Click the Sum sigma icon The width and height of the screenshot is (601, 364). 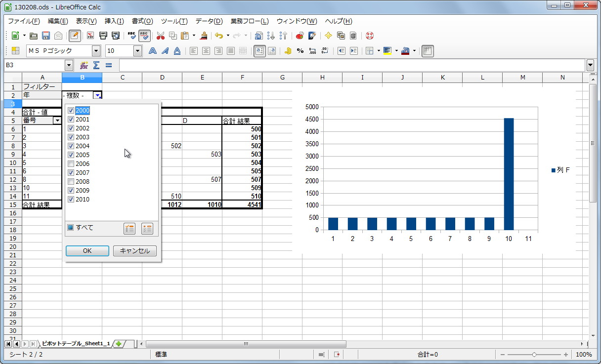(96, 65)
